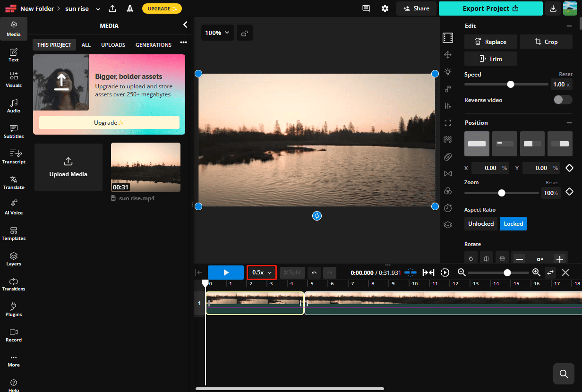This screenshot has height=392, width=582.
Task: Adjust the Speed slider in the Edit panel
Action: (511, 84)
